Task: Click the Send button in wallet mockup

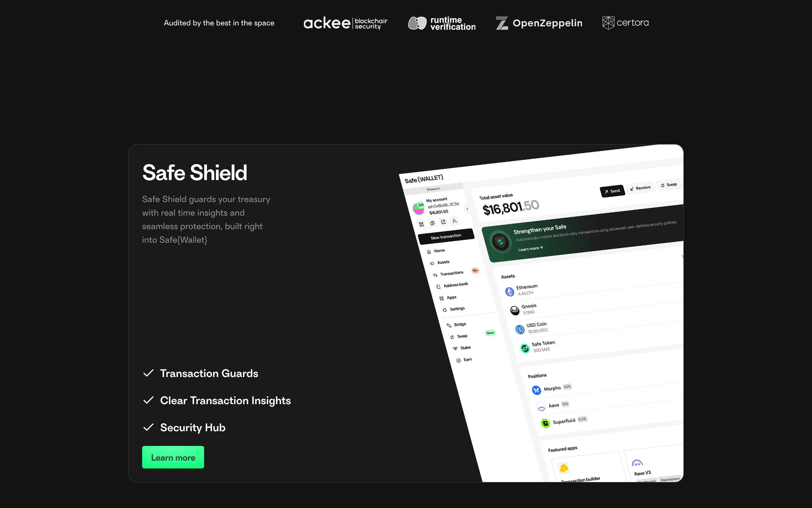Action: point(612,191)
